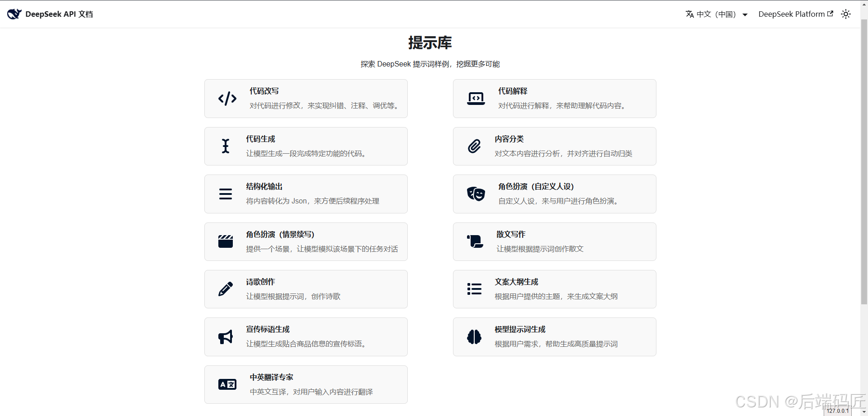Click the laptop code icon for 代码解释
The image size is (868, 416).
pos(476,99)
